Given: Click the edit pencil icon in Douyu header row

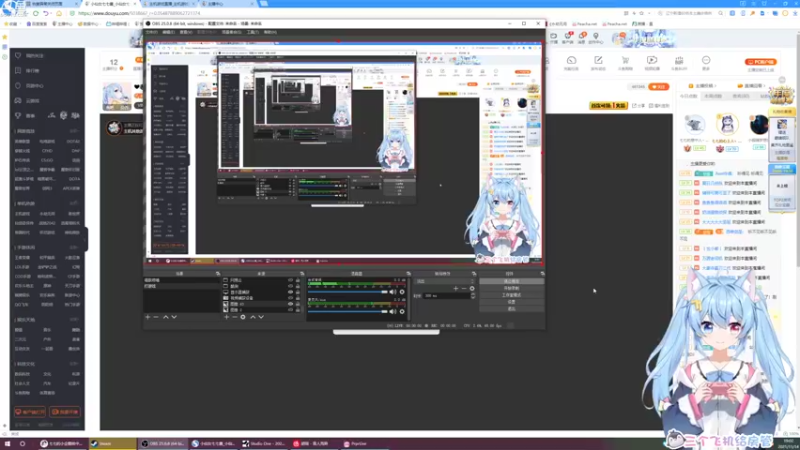Looking at the screenshot, I should [598, 61].
